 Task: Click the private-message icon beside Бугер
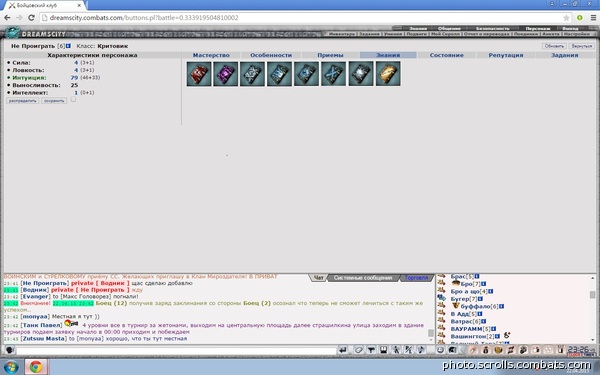[x=442, y=298]
